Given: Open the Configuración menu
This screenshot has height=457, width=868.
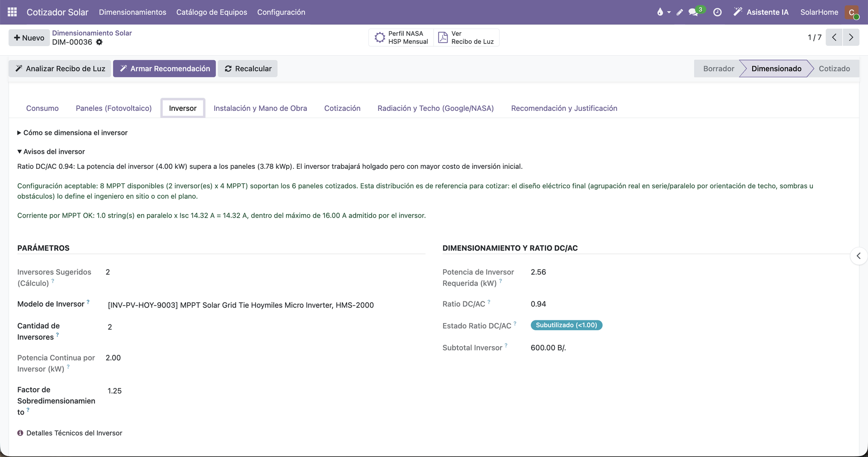Looking at the screenshot, I should pyautogui.click(x=281, y=12).
